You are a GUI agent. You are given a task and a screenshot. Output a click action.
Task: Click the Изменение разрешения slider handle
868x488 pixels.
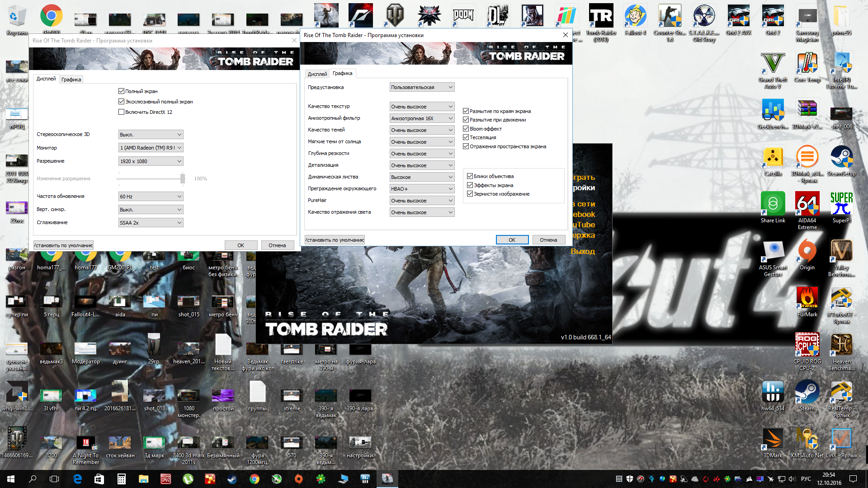183,178
